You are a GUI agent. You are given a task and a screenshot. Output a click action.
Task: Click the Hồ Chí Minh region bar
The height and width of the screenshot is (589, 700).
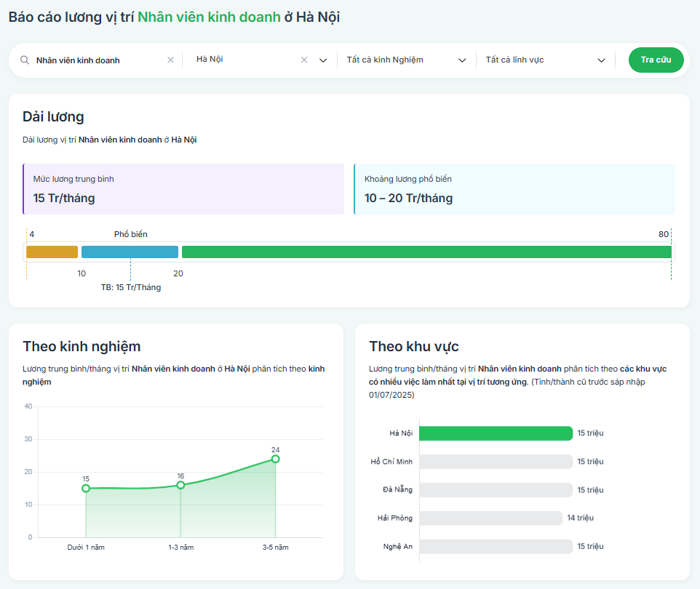(496, 462)
